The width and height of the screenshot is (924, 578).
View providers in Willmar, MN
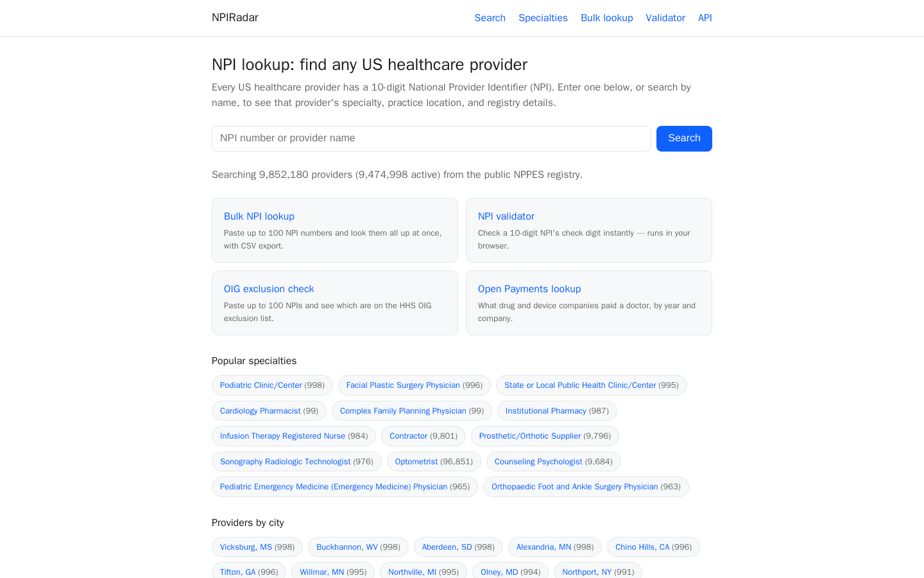333,572
